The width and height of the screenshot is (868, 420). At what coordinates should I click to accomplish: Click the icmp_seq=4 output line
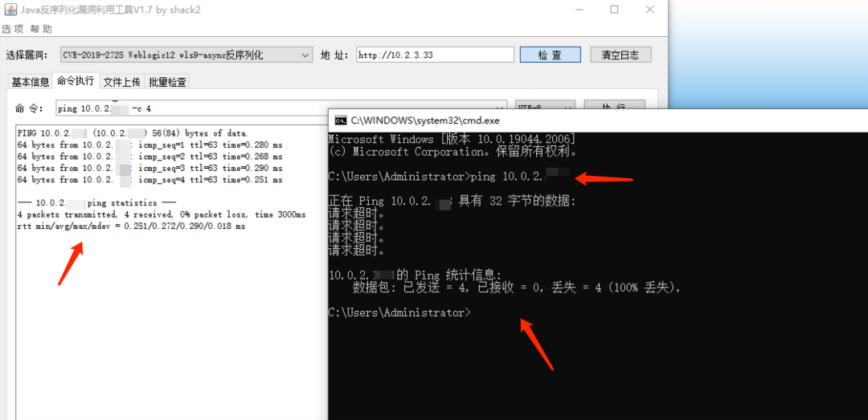point(150,180)
